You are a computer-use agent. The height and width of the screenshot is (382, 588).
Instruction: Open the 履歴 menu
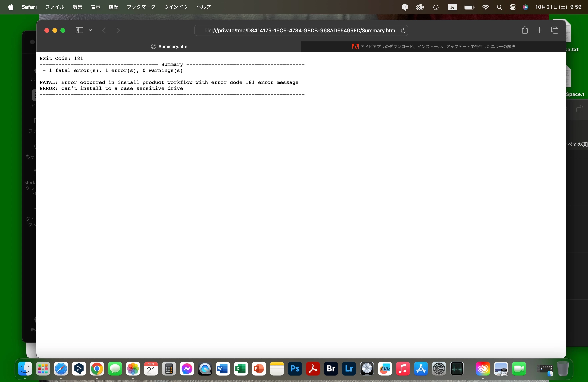tap(113, 7)
